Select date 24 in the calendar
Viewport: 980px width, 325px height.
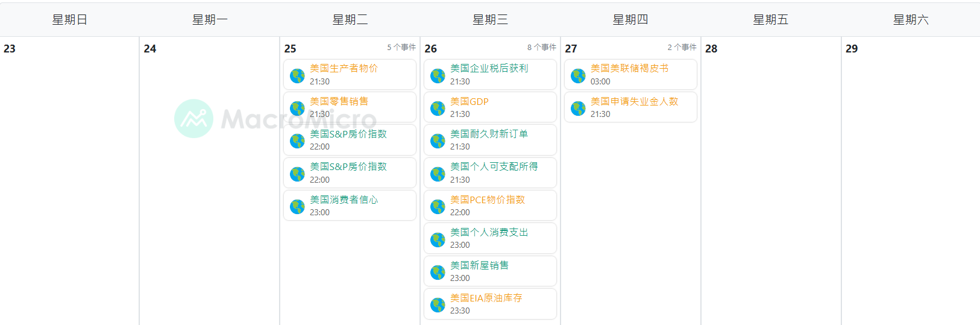pos(150,49)
